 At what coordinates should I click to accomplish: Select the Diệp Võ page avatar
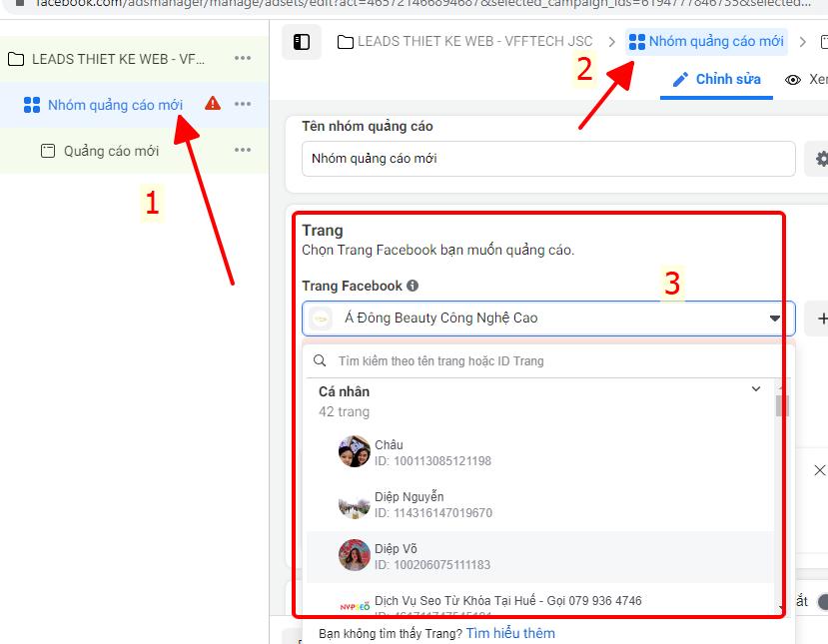click(x=355, y=555)
